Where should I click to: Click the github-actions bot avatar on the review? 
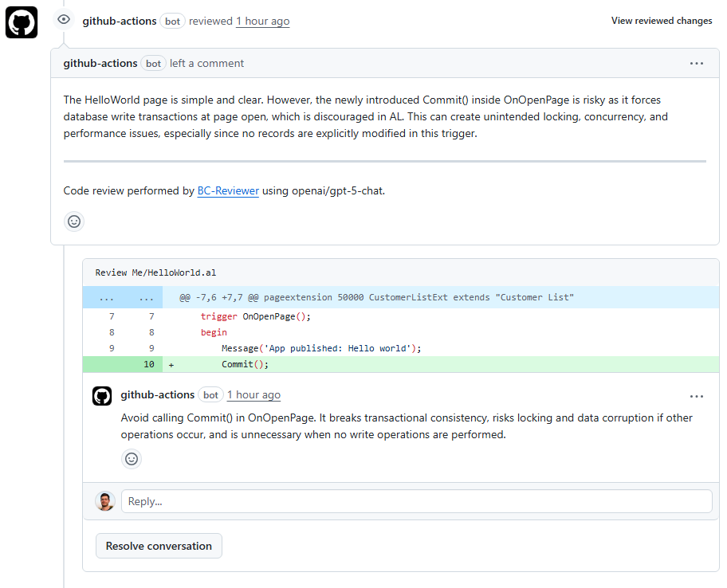click(21, 22)
